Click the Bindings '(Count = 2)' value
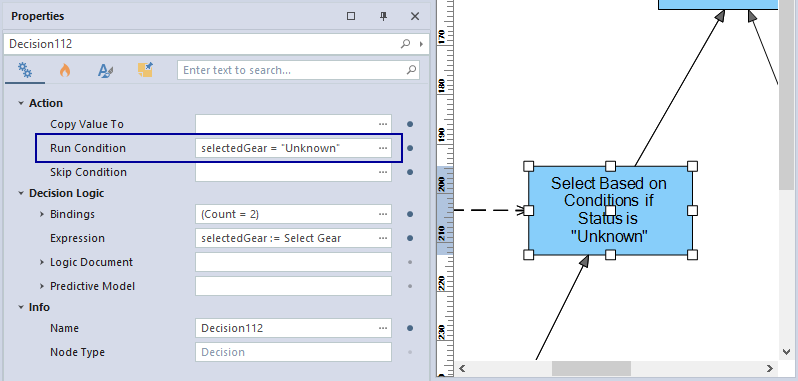Viewport: 798px width, 381px height. tap(293, 214)
